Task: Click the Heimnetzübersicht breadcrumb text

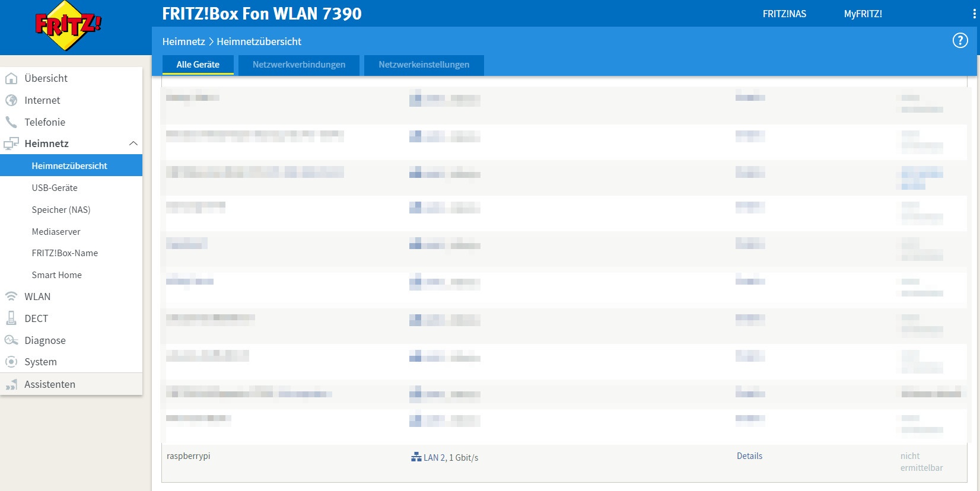Action: [259, 42]
